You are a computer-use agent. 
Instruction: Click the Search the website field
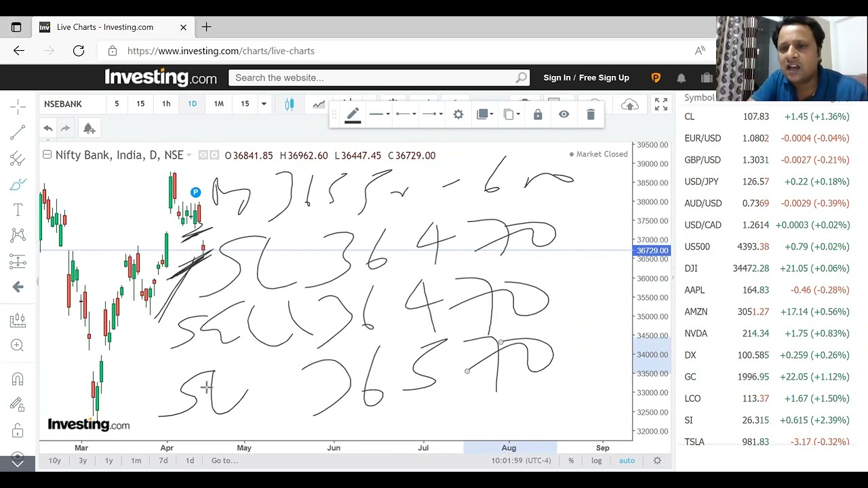(379, 78)
